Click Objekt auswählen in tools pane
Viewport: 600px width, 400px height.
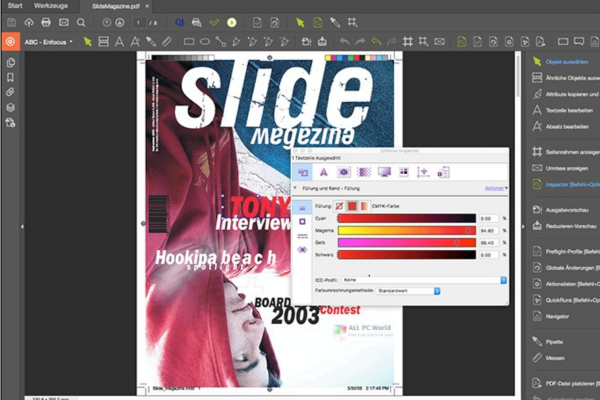coord(566,62)
